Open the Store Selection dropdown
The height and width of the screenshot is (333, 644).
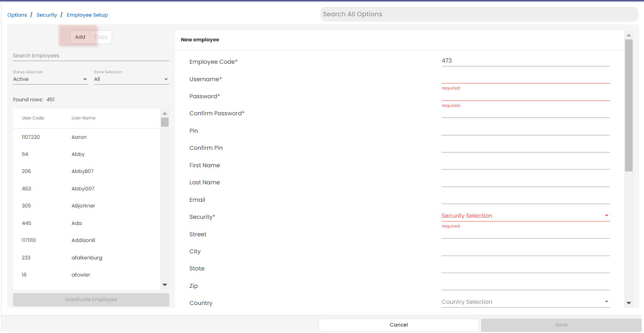(x=132, y=79)
